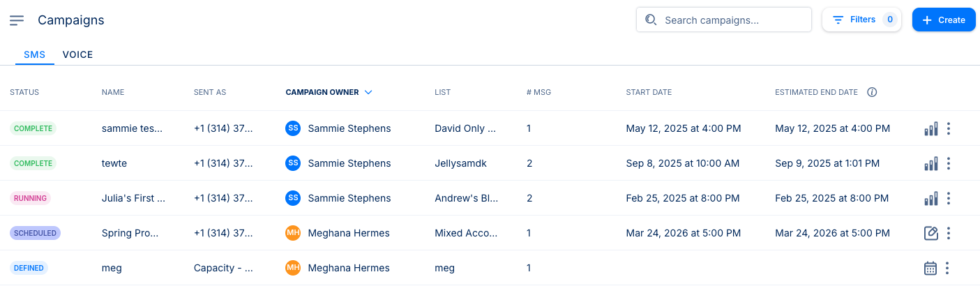Select the SMS tab
The image size is (980, 286).
tap(34, 54)
